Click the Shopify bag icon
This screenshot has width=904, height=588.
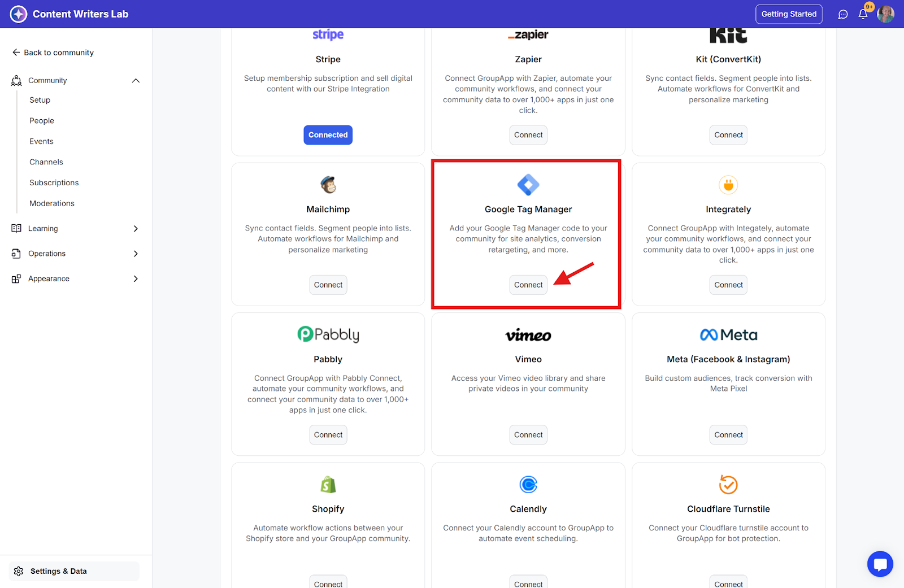328,485
